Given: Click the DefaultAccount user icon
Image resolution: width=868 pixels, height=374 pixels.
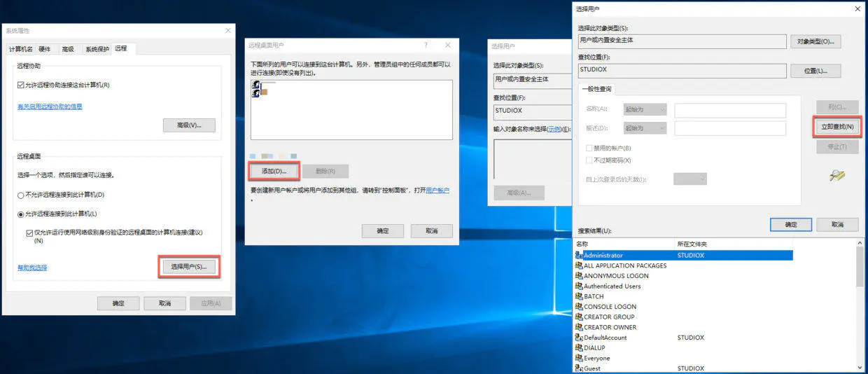Looking at the screenshot, I should (579, 338).
